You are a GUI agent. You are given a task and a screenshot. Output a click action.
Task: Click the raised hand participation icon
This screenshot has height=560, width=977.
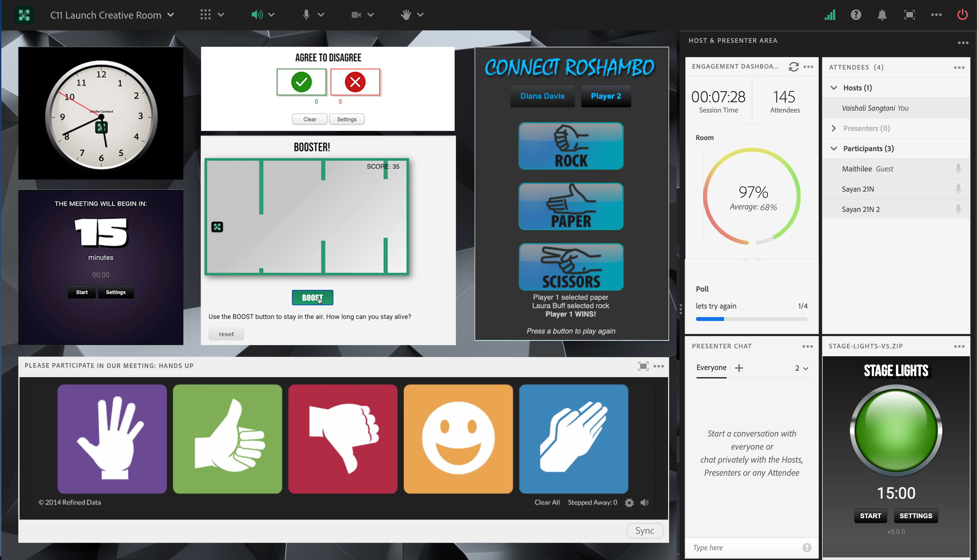[x=112, y=437]
